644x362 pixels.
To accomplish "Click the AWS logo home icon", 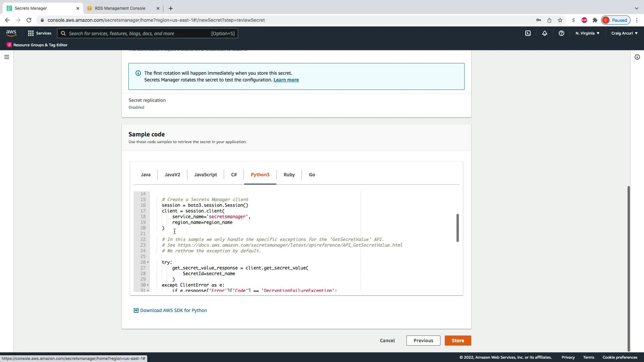I will (x=11, y=33).
